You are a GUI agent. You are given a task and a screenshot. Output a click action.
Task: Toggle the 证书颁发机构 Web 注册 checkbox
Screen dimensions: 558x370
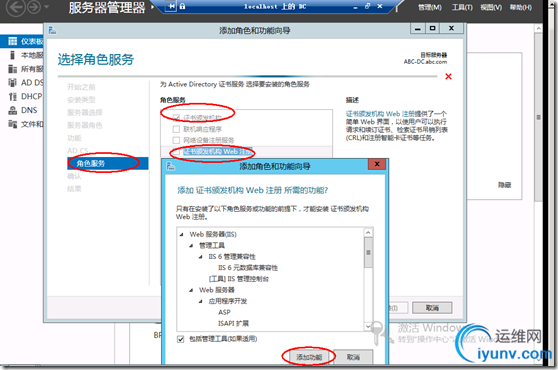click(x=176, y=152)
